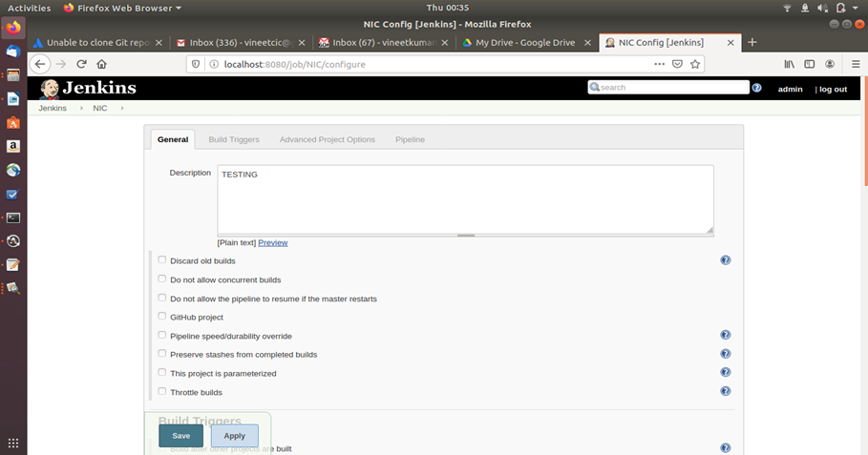The height and width of the screenshot is (455, 868).
Task: Open help for This project is parameterized
Action: pos(725,373)
